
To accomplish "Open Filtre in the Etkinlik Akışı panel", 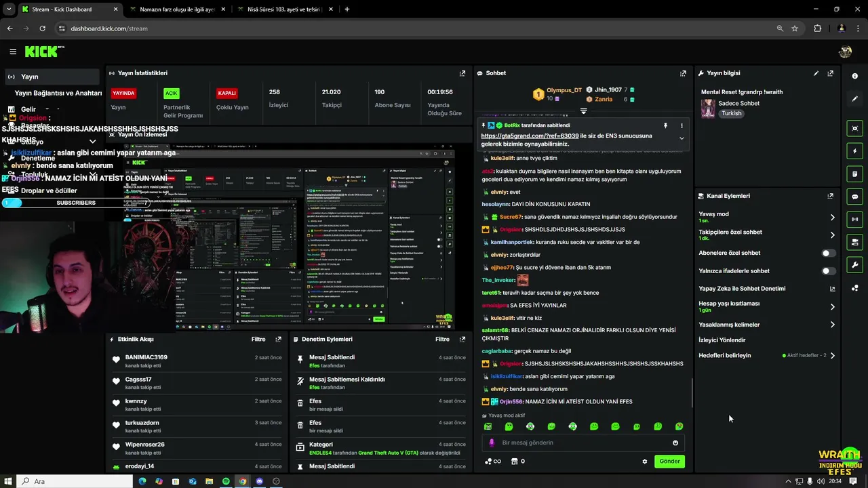I will pos(258,339).
